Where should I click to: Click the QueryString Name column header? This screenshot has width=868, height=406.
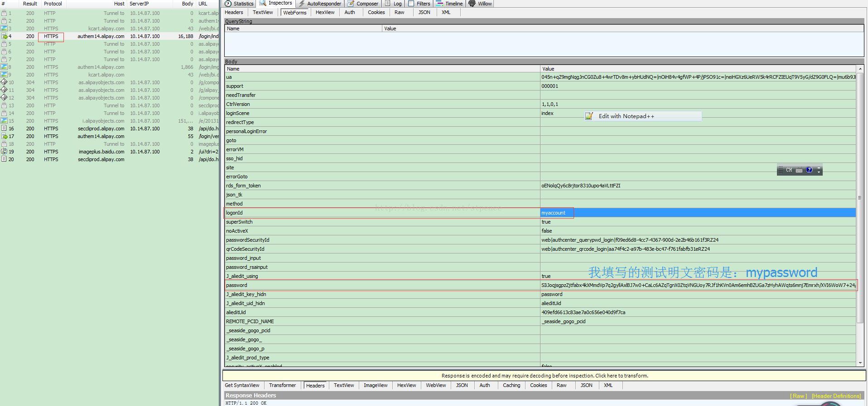[x=304, y=29]
